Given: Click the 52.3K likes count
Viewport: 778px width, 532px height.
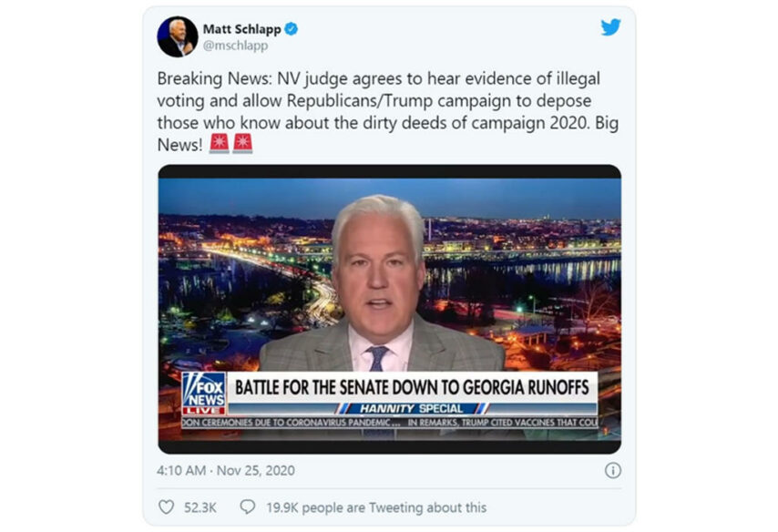Looking at the screenshot, I should tap(200, 507).
